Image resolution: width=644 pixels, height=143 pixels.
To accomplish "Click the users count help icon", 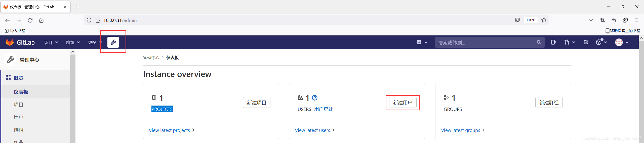I will click(x=315, y=98).
